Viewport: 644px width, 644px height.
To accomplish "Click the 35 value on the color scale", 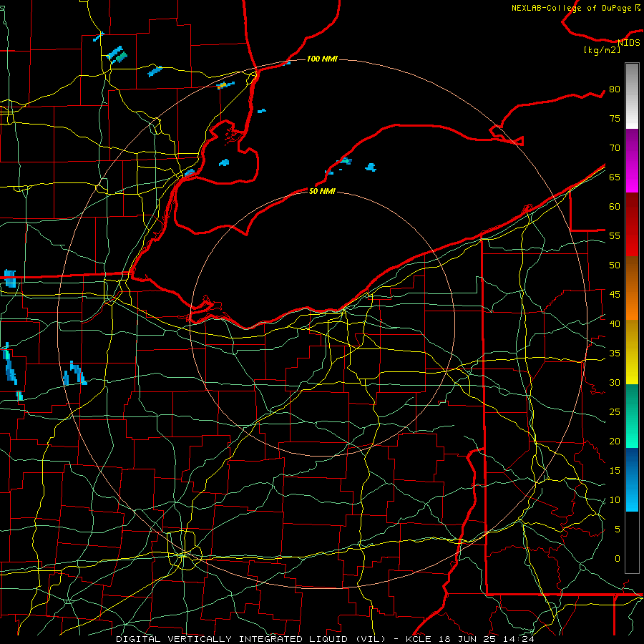I will click(615, 353).
